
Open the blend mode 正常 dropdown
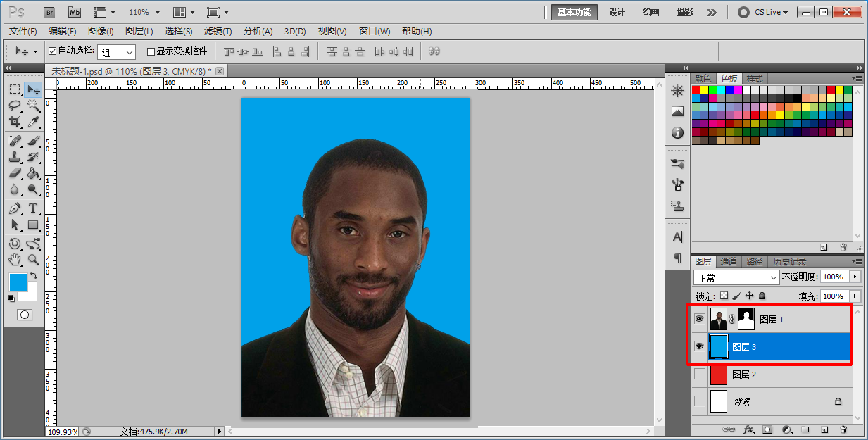tap(736, 277)
